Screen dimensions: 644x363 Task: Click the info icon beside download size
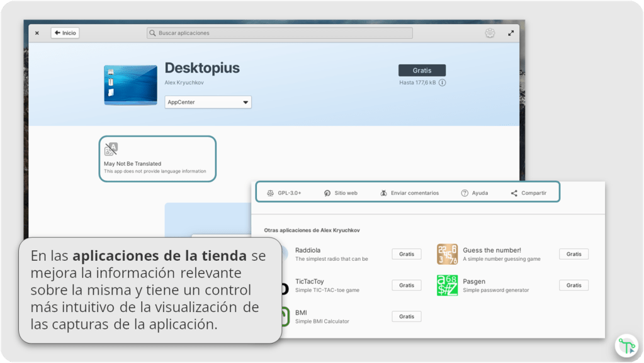pyautogui.click(x=442, y=83)
